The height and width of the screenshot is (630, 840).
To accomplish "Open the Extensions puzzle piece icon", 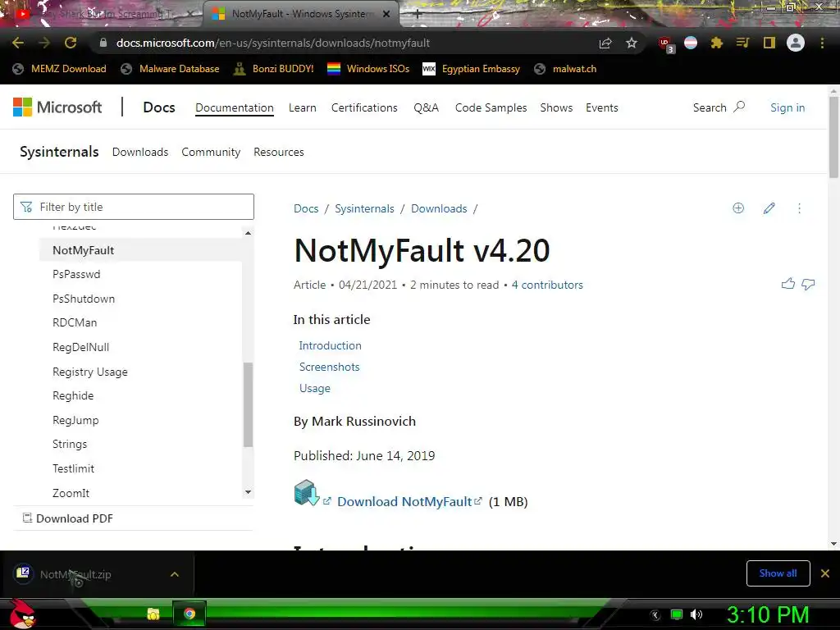I will click(716, 43).
